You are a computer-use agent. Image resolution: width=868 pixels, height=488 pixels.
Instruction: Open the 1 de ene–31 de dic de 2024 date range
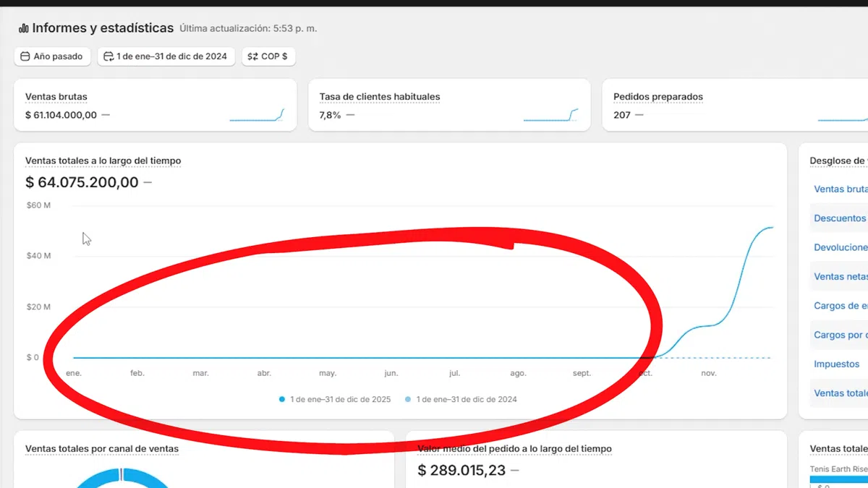[x=166, y=56]
